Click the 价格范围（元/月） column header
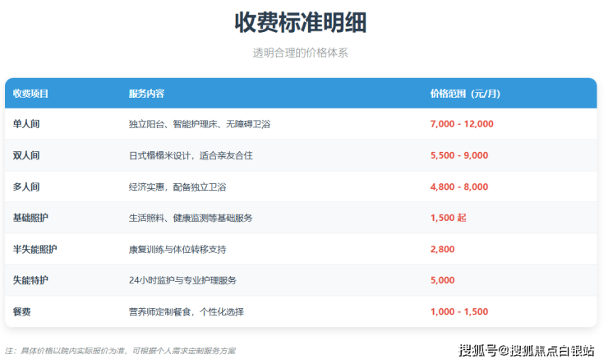The width and height of the screenshot is (608, 364). click(465, 94)
